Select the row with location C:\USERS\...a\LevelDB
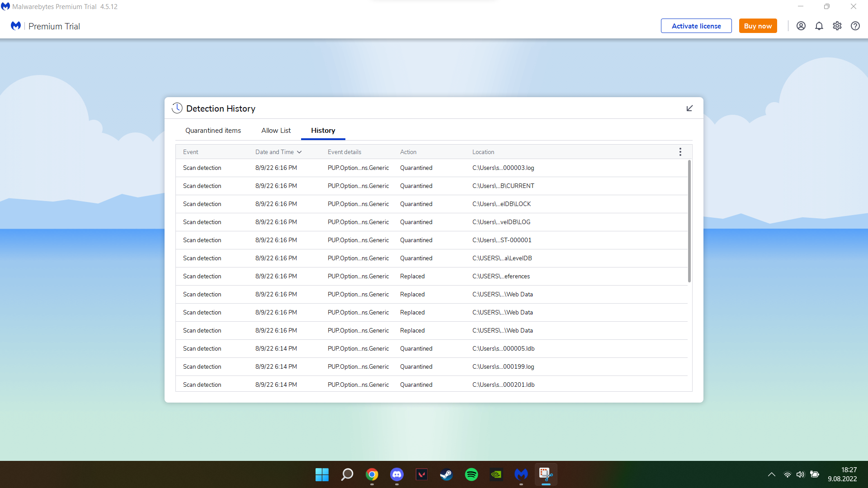Viewport: 868px width, 488px height. pyautogui.click(x=432, y=258)
